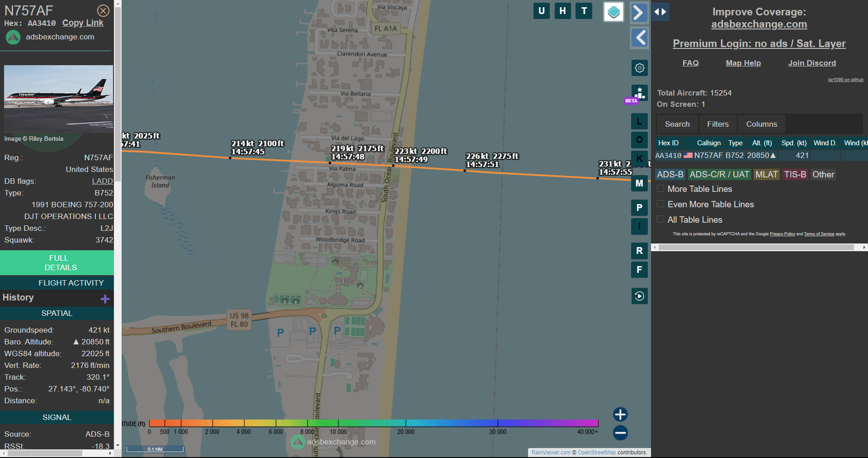
Task: Click the table horizontal scrollbar
Action: click(x=756, y=248)
